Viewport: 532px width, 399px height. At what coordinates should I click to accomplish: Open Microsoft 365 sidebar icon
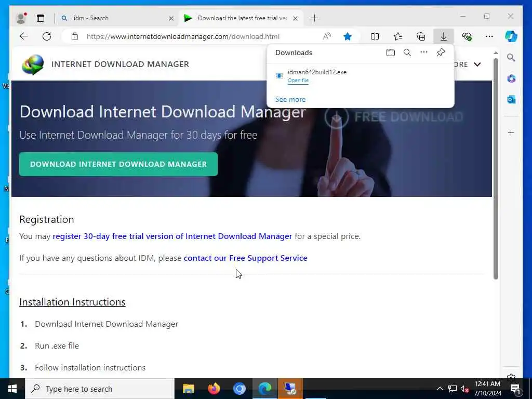(511, 79)
